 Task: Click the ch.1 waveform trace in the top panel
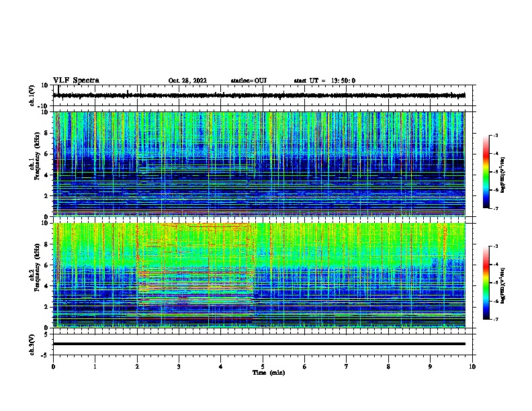click(259, 95)
